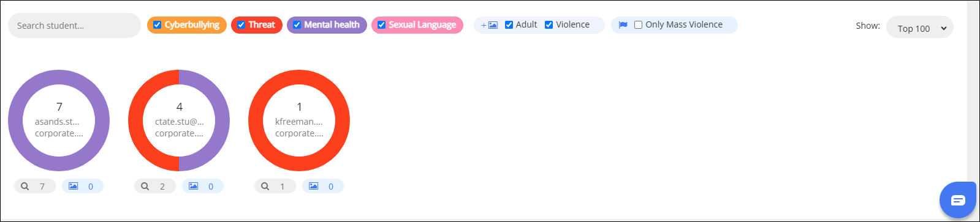Click the search magnifier icon under kfreeman

click(x=265, y=186)
